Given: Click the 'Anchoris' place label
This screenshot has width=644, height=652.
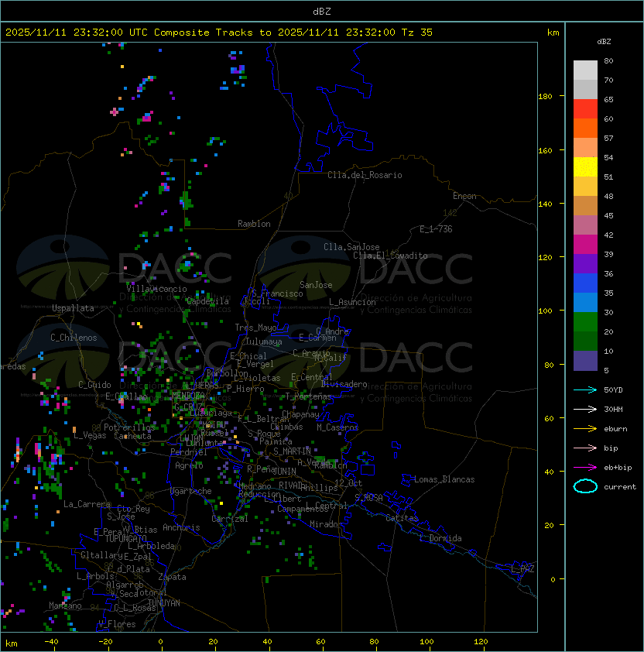Looking at the screenshot, I should coord(181,527).
